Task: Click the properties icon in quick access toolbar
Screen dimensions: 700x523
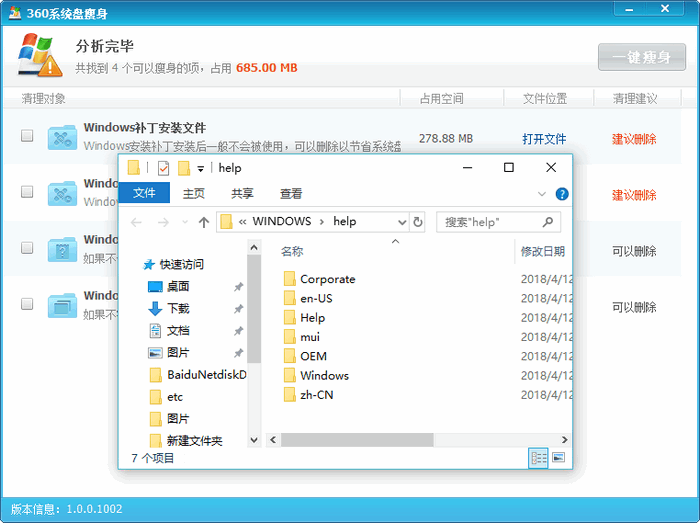Action: 164,168
